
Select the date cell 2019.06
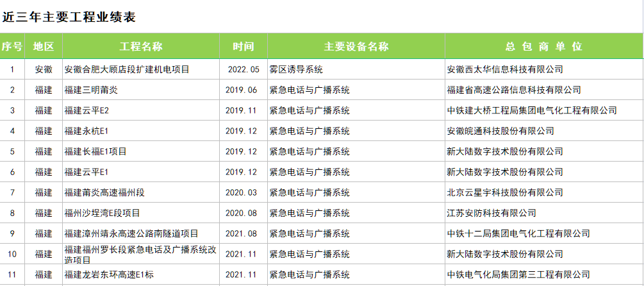point(244,90)
